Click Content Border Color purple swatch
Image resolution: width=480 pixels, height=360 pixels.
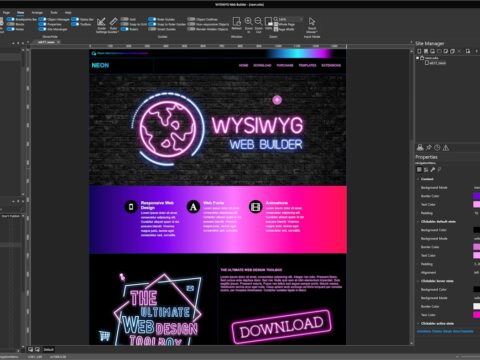pyautogui.click(x=477, y=196)
